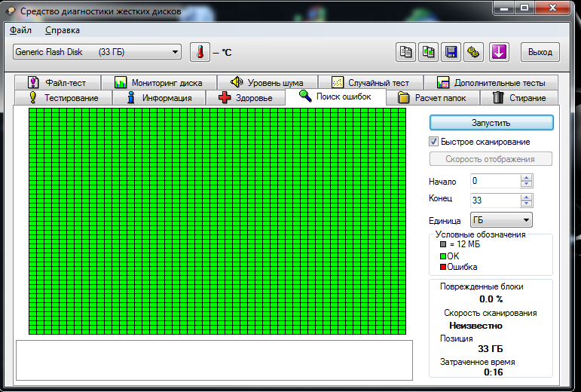
Task: Click the green block scan map
Action: click(x=217, y=221)
